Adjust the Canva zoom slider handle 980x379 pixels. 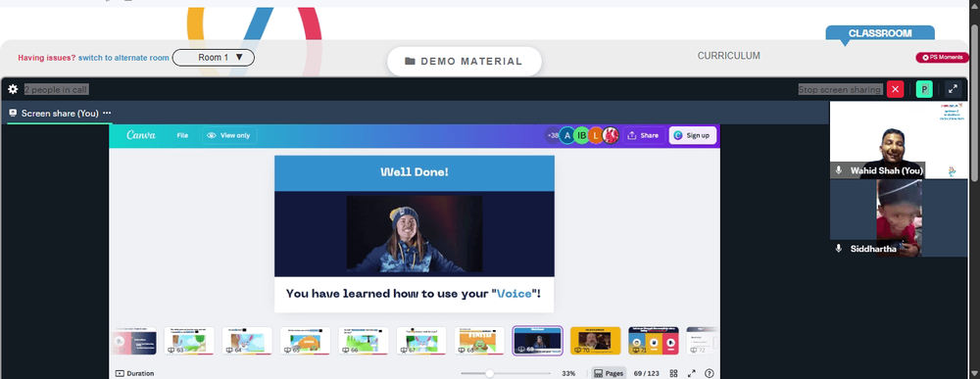489,373
